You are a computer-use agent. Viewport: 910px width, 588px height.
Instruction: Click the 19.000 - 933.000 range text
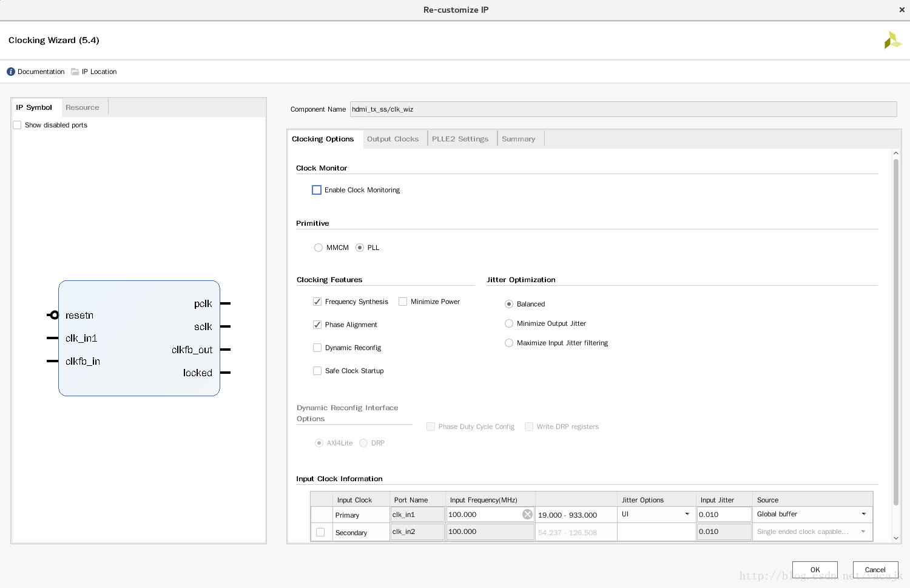(567, 515)
